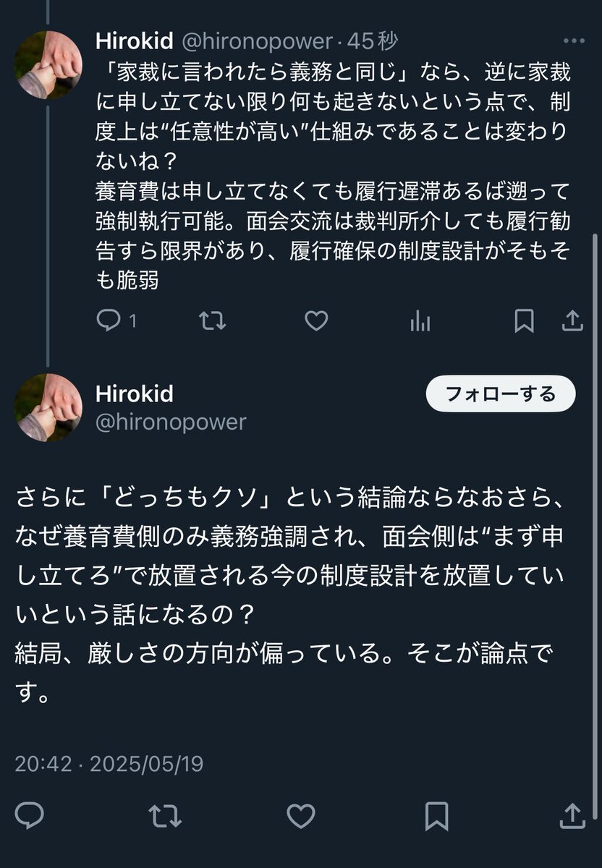
Task: Click the 20:42 · 2025/05/19 timestamp
Action: pyautogui.click(x=109, y=763)
